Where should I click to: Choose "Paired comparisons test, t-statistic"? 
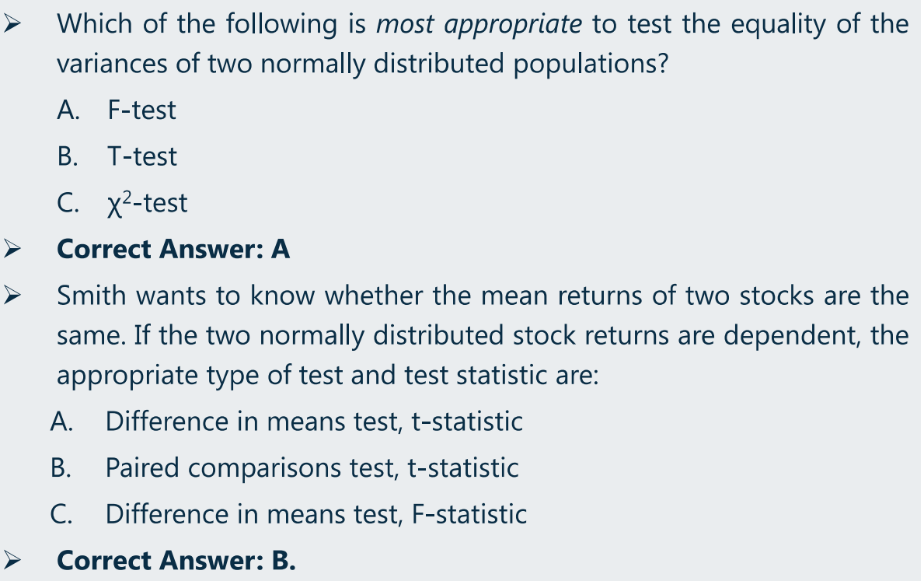click(312, 467)
